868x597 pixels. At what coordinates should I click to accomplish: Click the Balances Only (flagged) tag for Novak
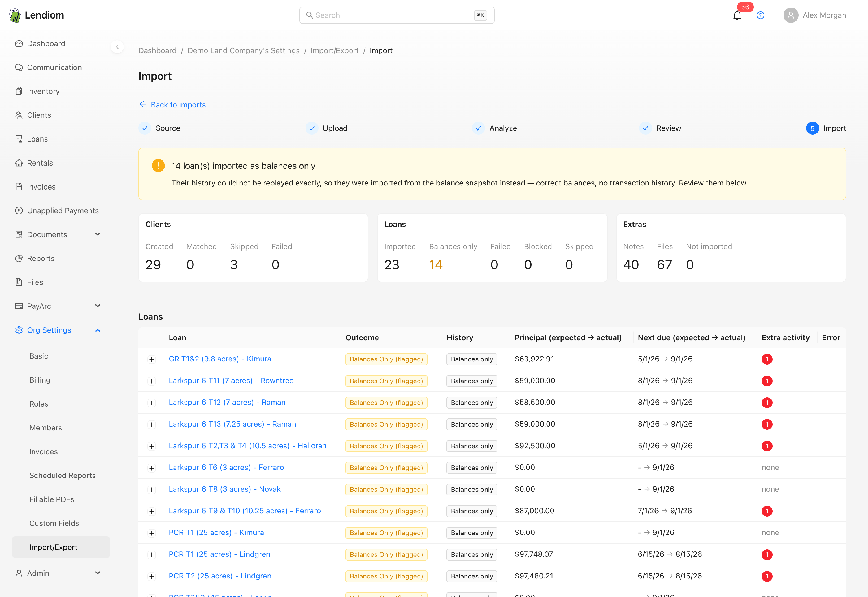coord(386,489)
